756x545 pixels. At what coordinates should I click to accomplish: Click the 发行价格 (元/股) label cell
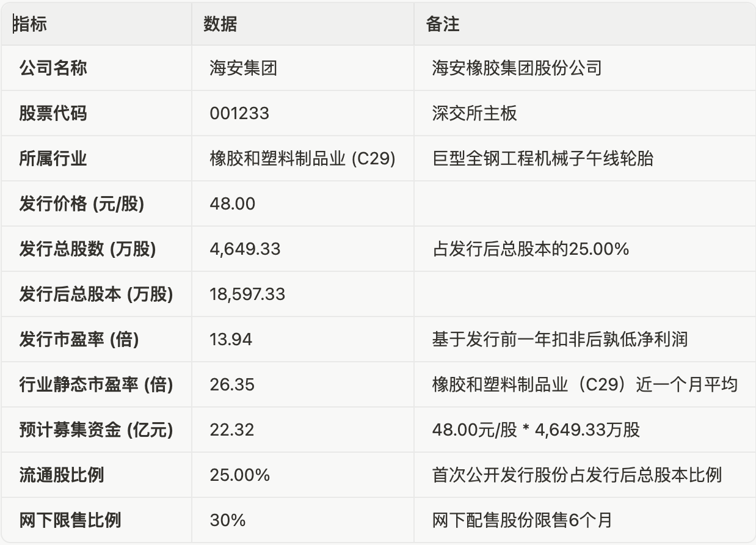tap(82, 203)
